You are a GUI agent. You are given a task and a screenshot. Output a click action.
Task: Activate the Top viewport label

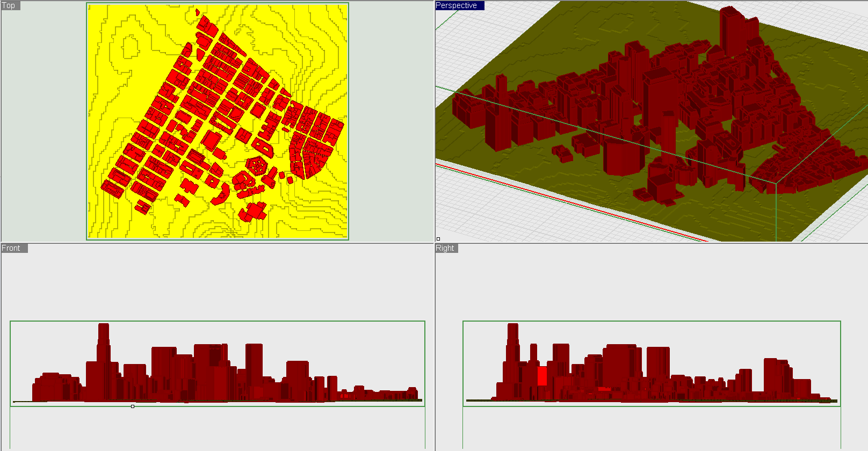[10, 5]
